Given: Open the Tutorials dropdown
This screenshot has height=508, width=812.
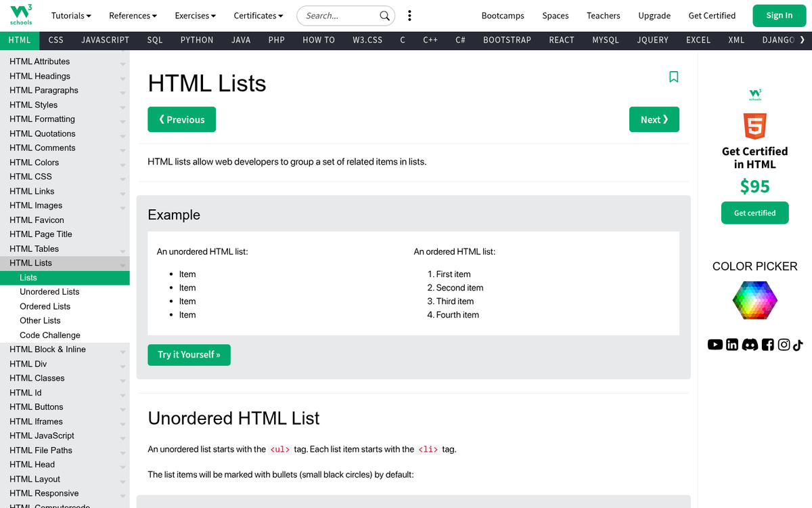Looking at the screenshot, I should (x=70, y=15).
